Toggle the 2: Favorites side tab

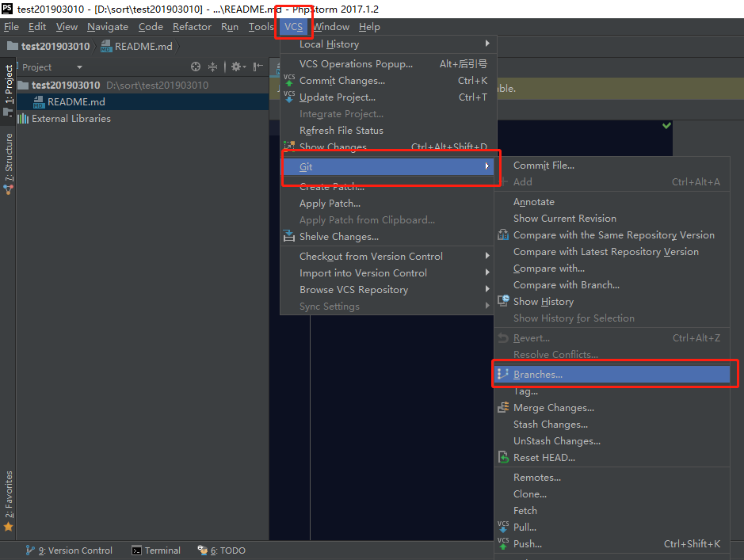[8, 501]
